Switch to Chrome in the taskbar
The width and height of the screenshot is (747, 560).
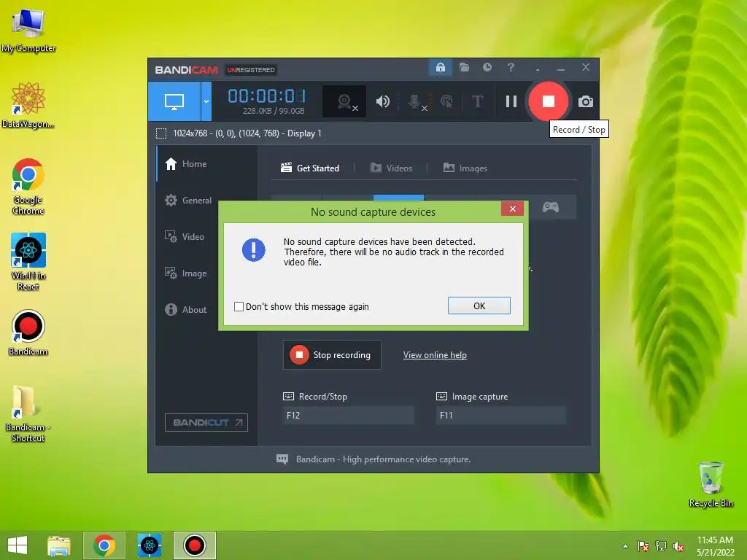tap(104, 545)
